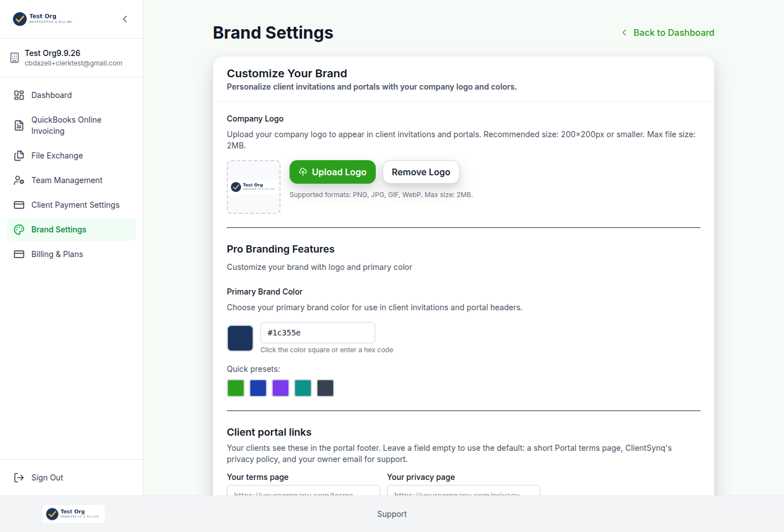784x532 pixels.
Task: Click the Test Org9.9.26 organization name
Action: 53,53
